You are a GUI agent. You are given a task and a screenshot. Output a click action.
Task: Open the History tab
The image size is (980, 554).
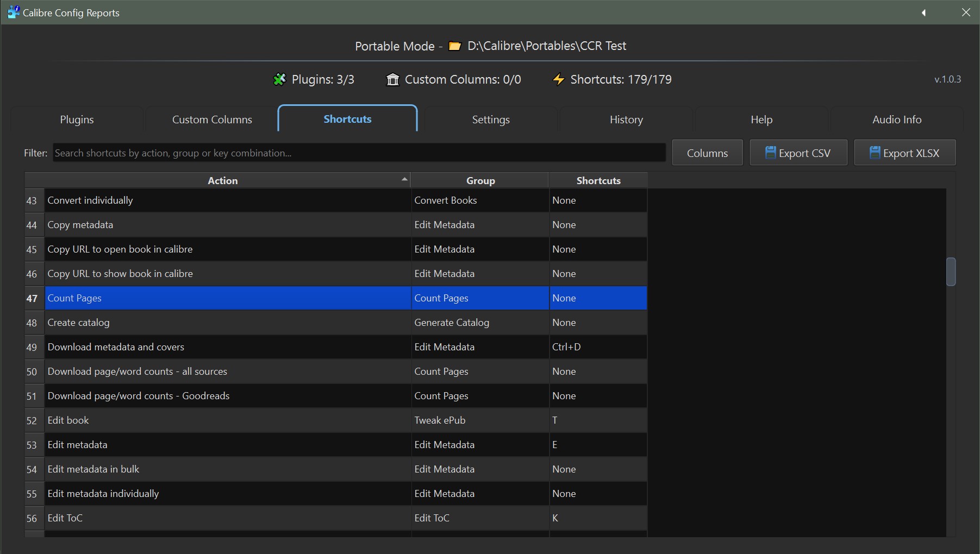click(x=626, y=119)
